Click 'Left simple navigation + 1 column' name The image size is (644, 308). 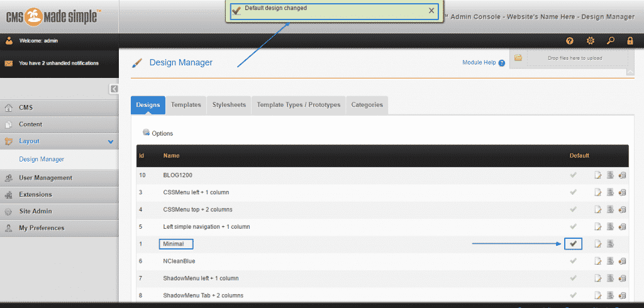pos(206,227)
